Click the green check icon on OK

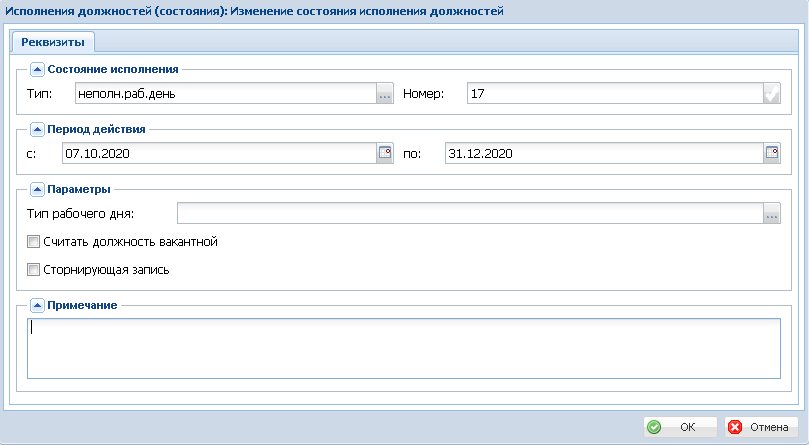tap(654, 427)
